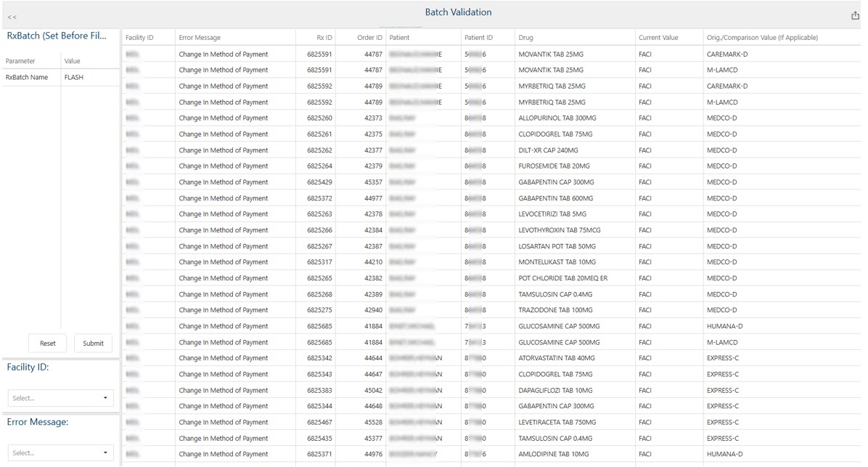Click the Orig./Comparison Value column header

pos(762,38)
